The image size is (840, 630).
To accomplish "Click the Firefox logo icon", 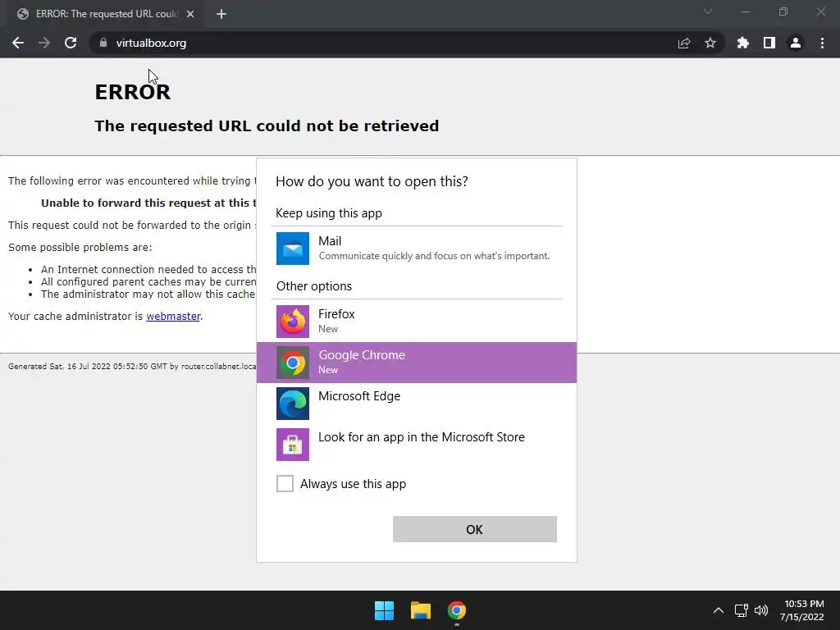I will tap(293, 322).
